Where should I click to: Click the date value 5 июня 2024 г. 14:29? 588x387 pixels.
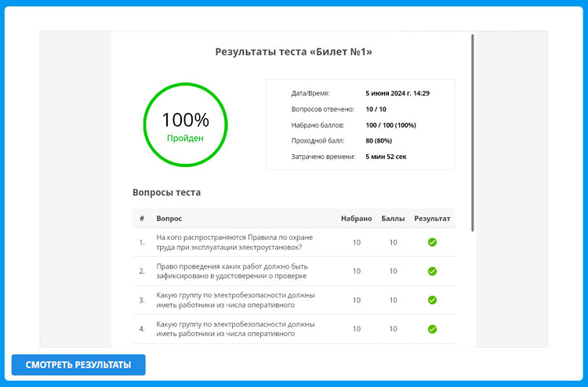pos(397,93)
